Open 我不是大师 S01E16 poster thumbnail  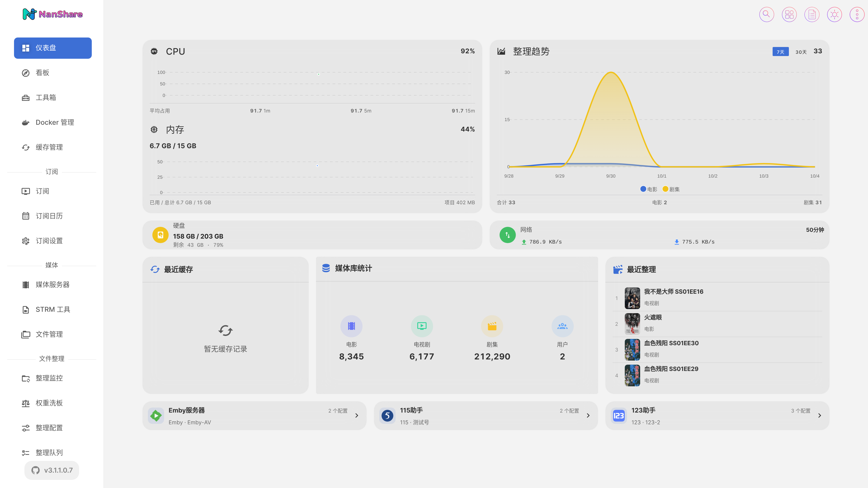[x=632, y=298]
